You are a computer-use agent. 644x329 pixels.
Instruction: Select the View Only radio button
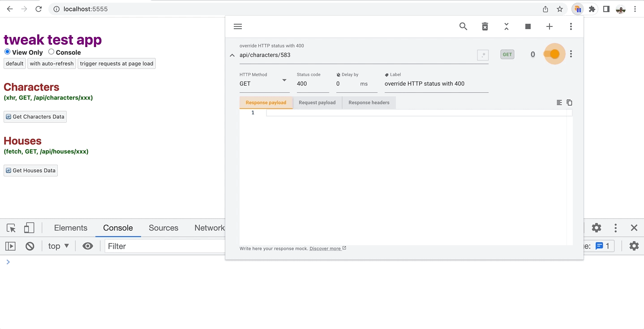pyautogui.click(x=7, y=52)
